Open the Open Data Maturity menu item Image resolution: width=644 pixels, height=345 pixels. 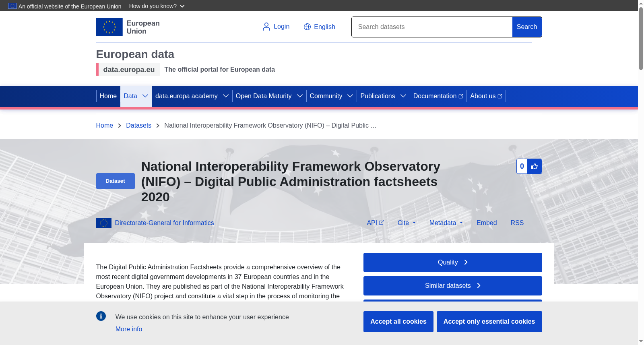[264, 96]
